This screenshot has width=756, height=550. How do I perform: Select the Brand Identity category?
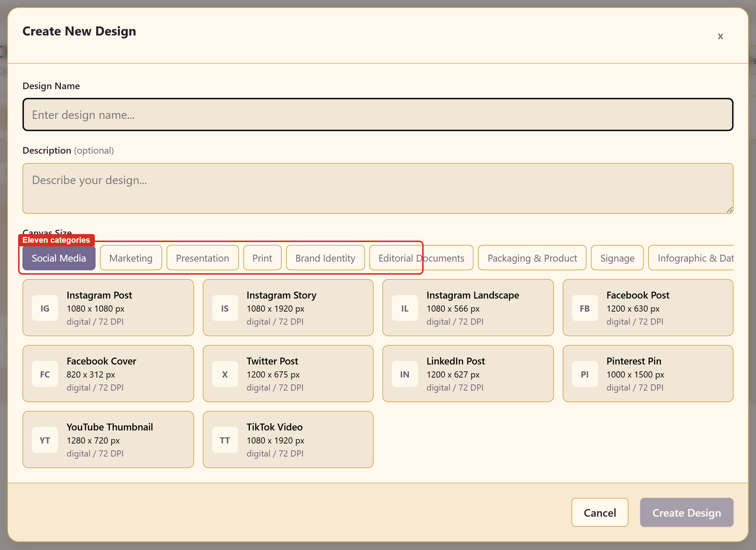[325, 258]
